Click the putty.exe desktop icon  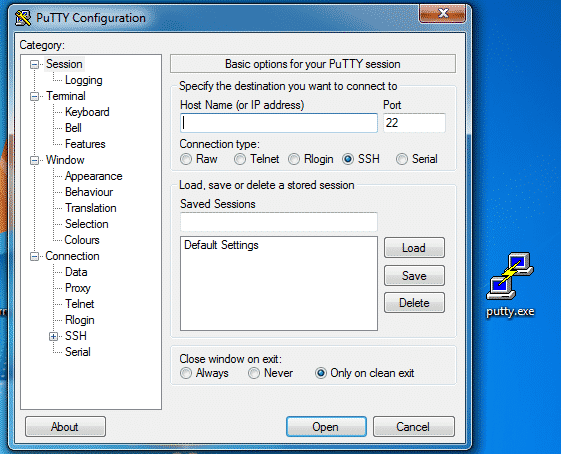[510, 284]
